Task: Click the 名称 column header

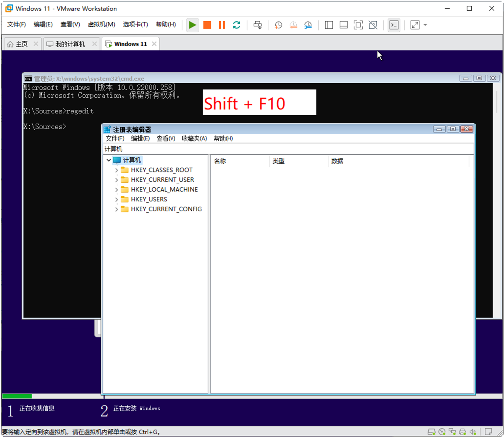Action: pos(240,161)
